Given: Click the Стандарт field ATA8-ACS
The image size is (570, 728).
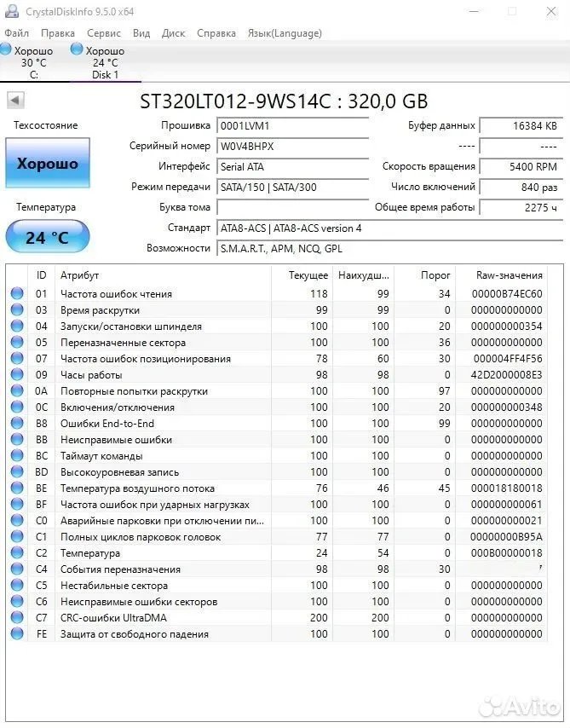Looking at the screenshot, I should [x=390, y=228].
